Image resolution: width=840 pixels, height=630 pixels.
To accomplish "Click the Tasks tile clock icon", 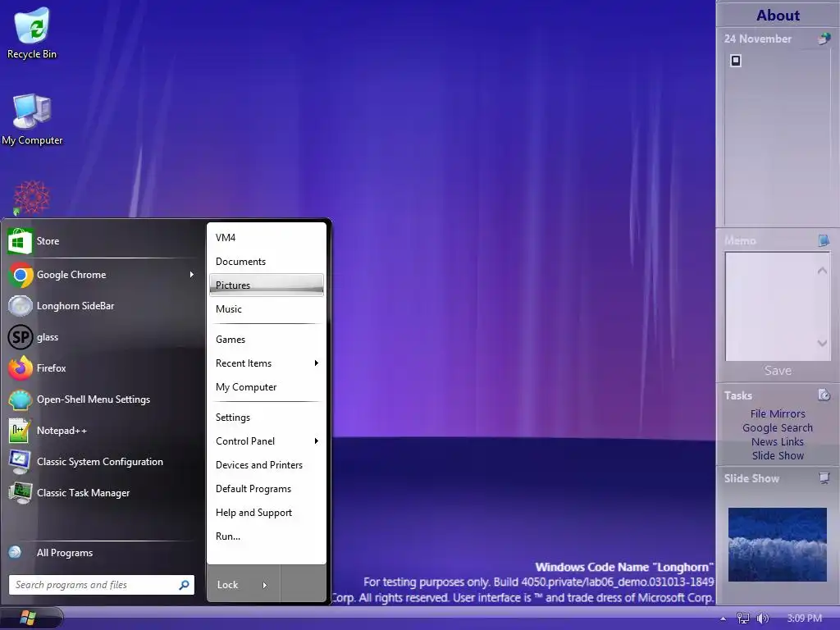I will [x=824, y=395].
